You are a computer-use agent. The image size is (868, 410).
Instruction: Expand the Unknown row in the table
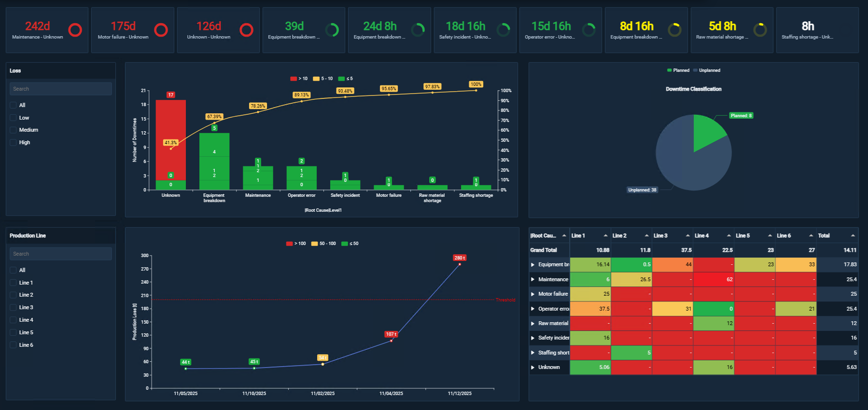[x=532, y=367]
